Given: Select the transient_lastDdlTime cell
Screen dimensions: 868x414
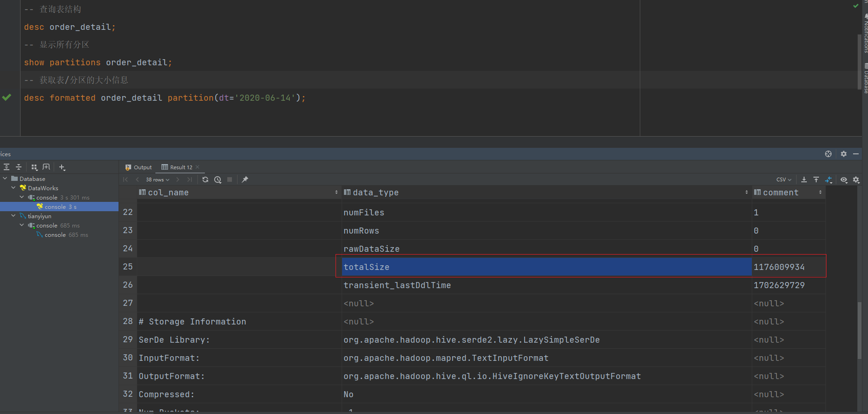Looking at the screenshot, I should click(546, 285).
